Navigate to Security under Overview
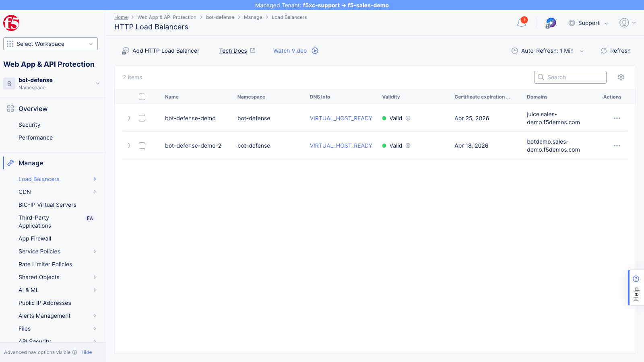 coord(29,125)
